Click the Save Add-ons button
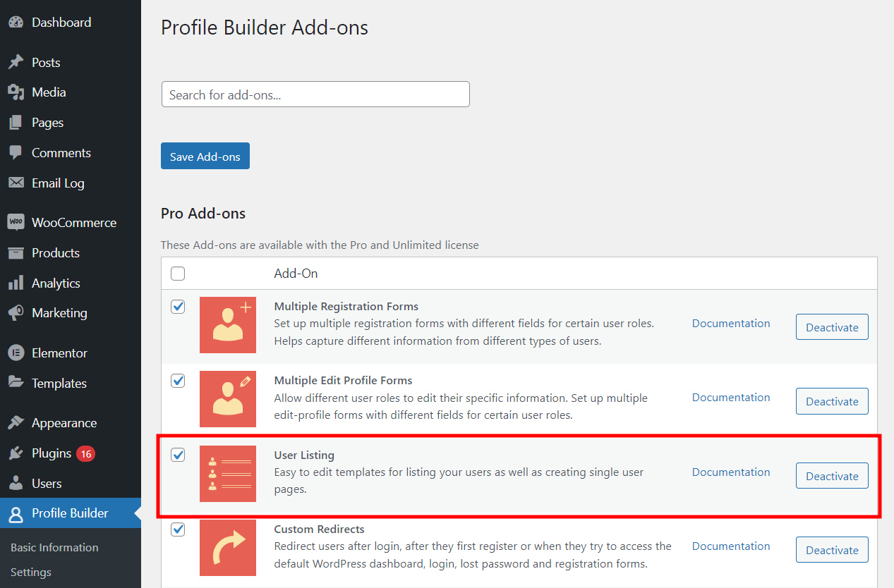This screenshot has width=894, height=588. (205, 157)
